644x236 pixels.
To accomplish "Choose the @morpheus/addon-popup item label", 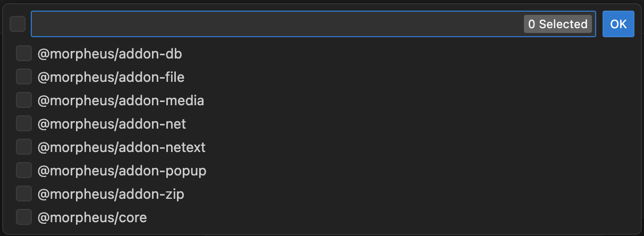I will 122,170.
